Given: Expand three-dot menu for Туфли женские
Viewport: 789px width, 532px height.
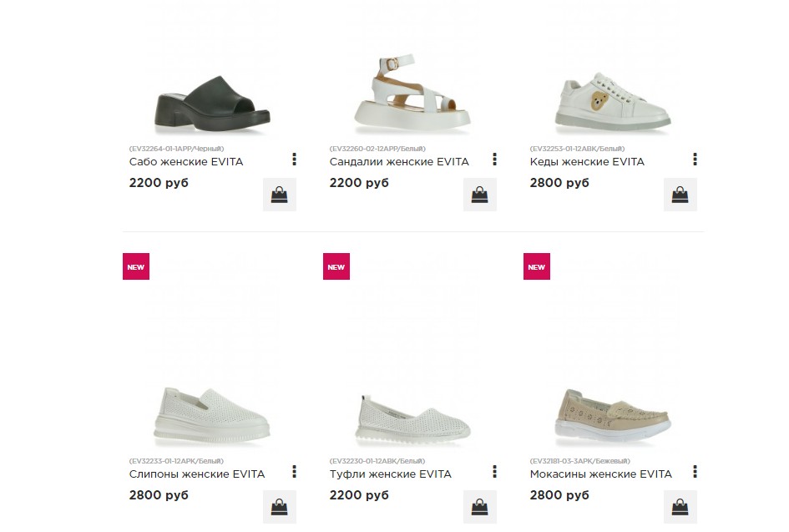Looking at the screenshot, I should (495, 472).
